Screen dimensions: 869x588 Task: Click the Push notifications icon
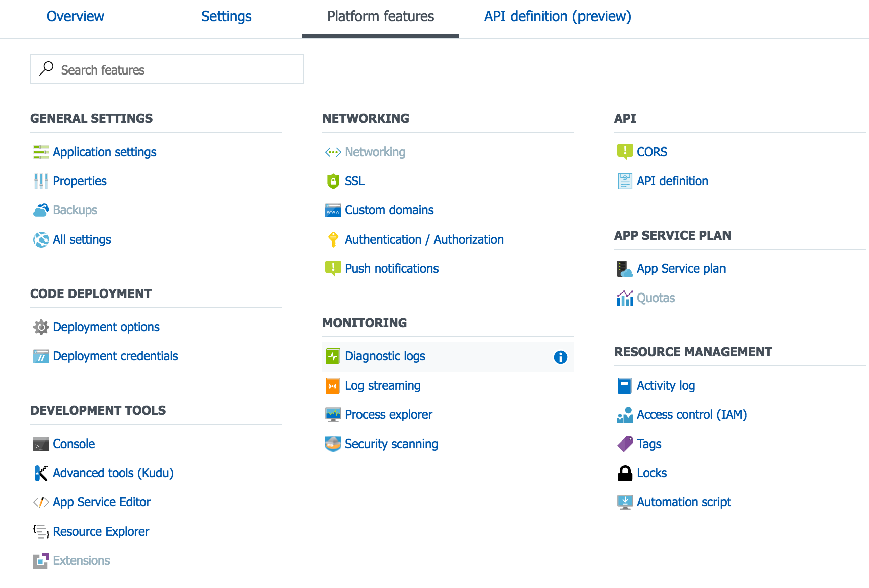[x=333, y=269]
